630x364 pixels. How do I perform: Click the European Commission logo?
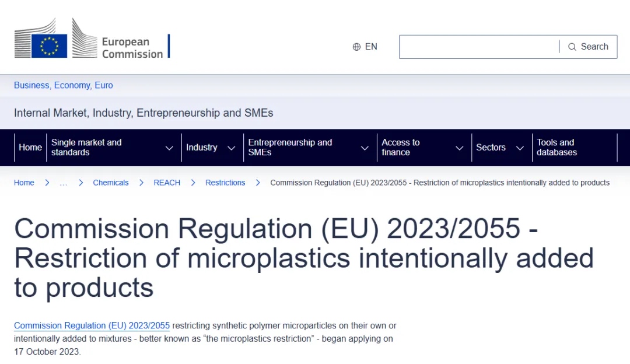(x=89, y=40)
